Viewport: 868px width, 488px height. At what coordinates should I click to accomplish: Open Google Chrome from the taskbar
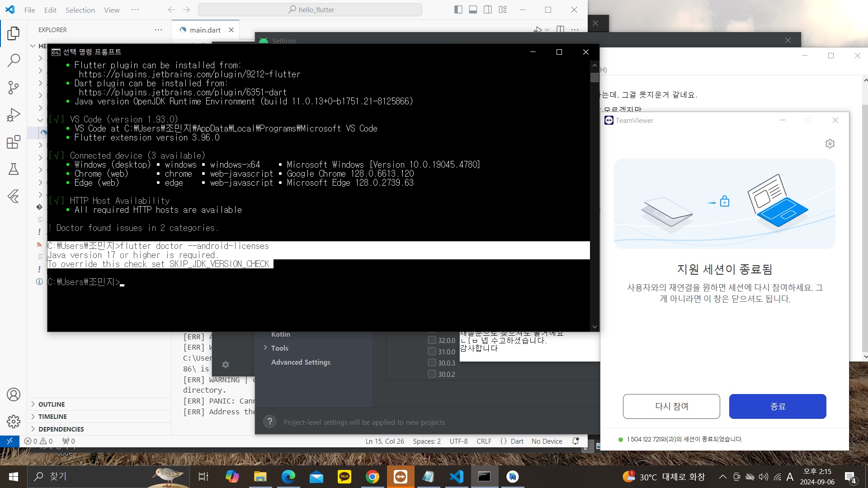coord(373,477)
